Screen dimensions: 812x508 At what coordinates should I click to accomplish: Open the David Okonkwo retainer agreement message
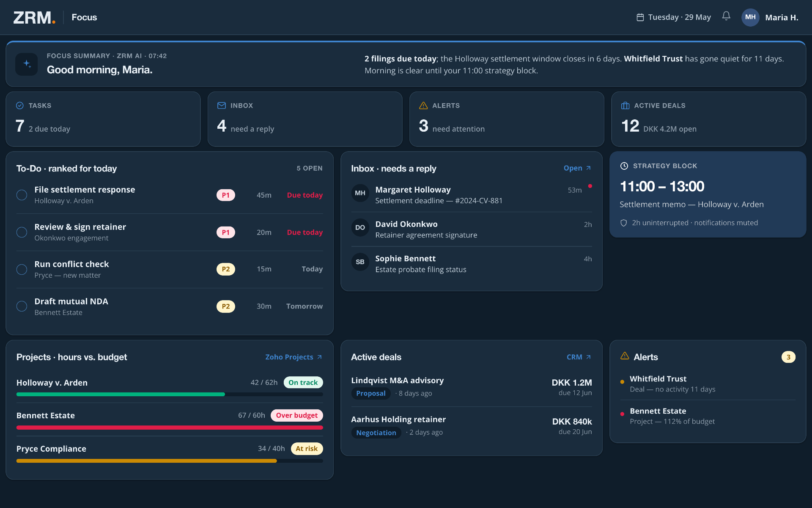472,229
